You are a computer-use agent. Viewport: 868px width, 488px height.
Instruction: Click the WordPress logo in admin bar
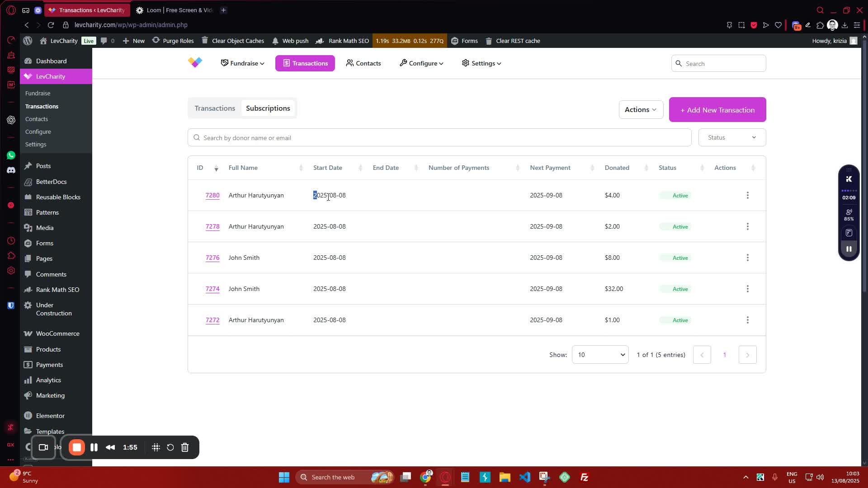point(28,41)
